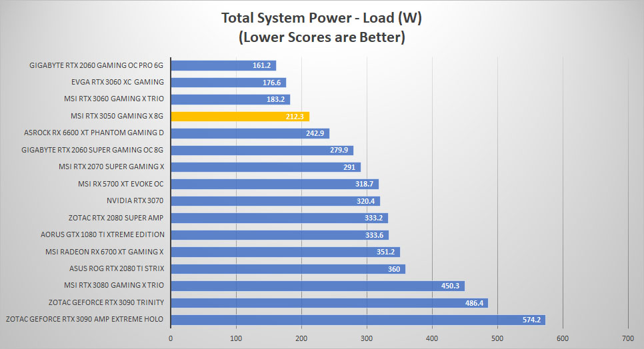Click the axis tick label 500
The height and width of the screenshot is (349, 644).
(497, 339)
